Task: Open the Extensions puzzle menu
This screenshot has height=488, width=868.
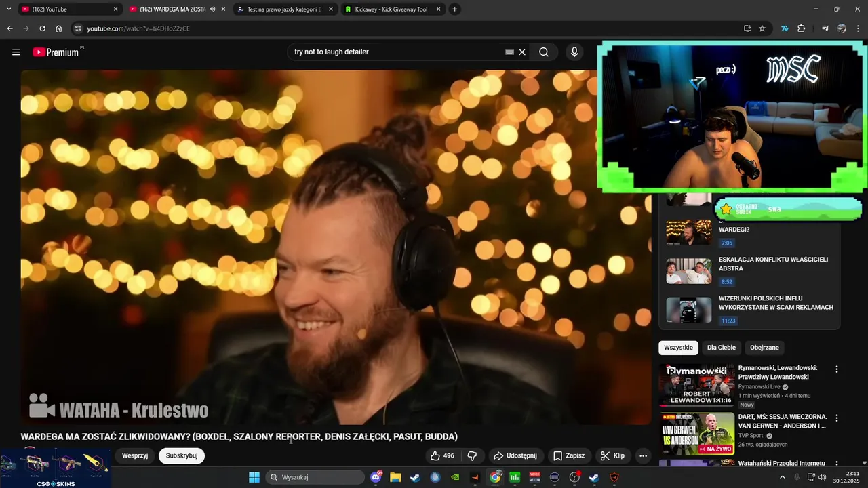Action: click(x=802, y=28)
